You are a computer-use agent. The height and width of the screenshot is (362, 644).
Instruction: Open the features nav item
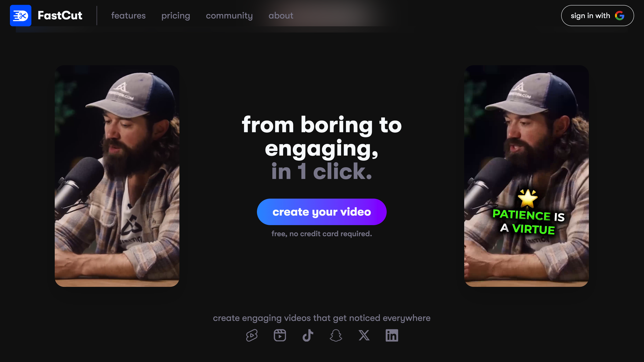[128, 16]
